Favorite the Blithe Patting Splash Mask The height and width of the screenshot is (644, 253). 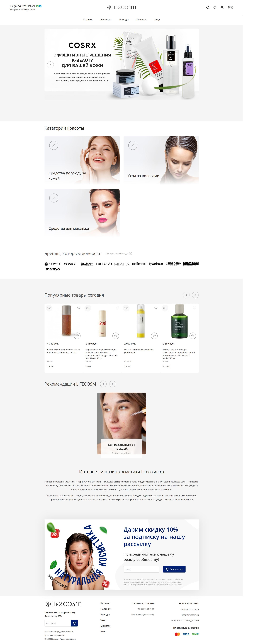(x=194, y=308)
